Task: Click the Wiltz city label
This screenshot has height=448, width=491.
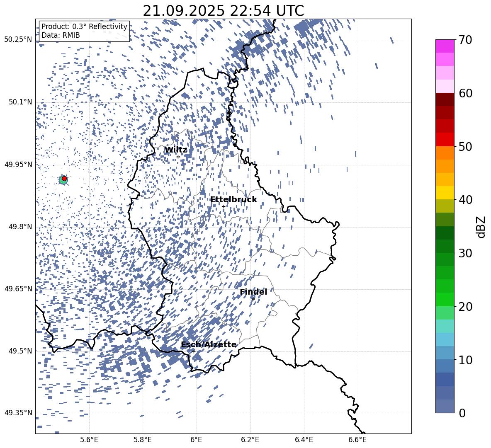Action: pos(176,150)
